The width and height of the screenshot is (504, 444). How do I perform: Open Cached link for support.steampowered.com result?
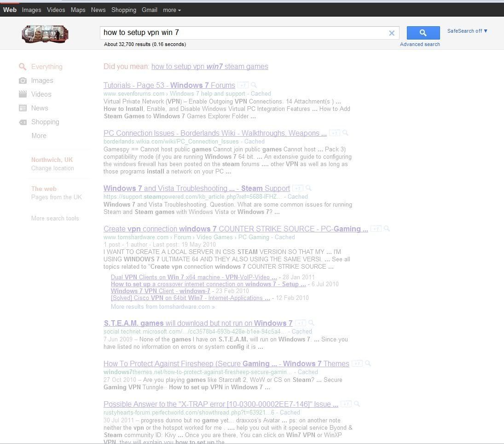click(298, 196)
